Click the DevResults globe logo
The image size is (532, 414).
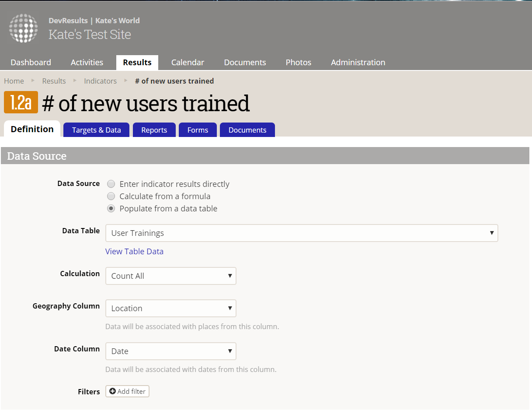pyautogui.click(x=24, y=28)
